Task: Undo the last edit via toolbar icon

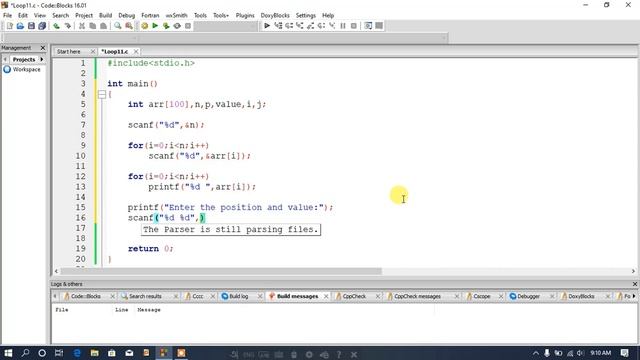Action: point(56,26)
